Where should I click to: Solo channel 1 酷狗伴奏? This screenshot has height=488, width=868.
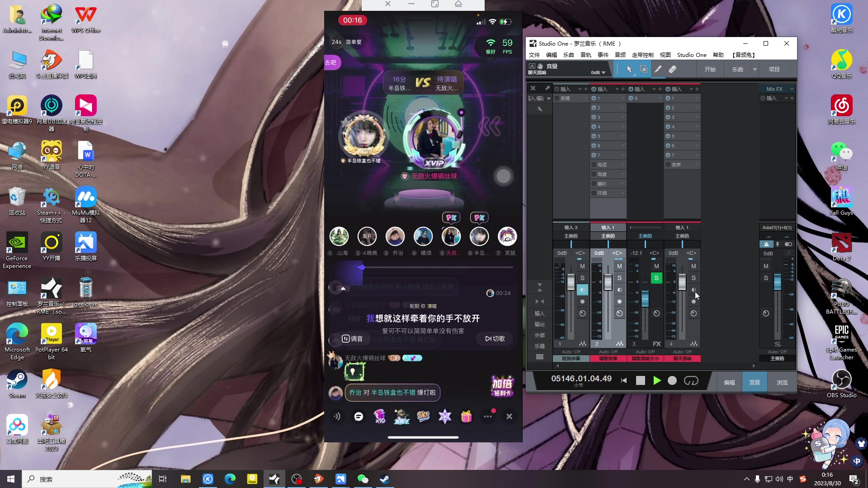coord(582,278)
